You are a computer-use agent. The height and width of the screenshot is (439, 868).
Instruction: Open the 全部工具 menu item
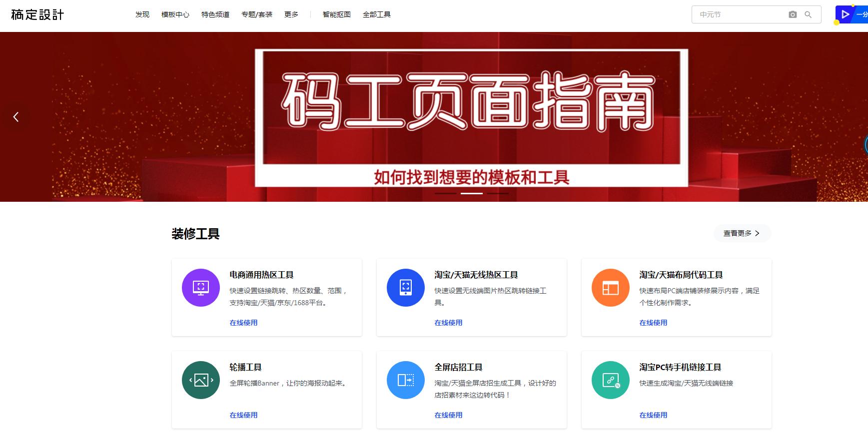pos(377,14)
